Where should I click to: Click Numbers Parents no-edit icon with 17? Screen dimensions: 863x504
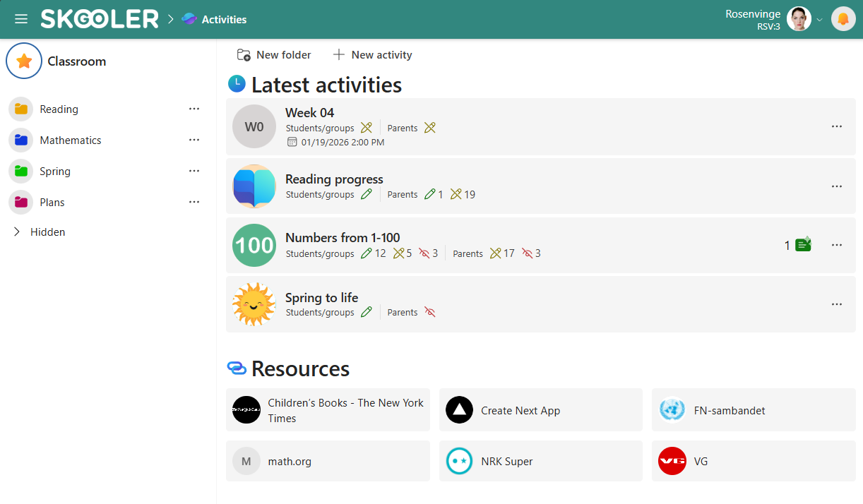click(x=495, y=253)
